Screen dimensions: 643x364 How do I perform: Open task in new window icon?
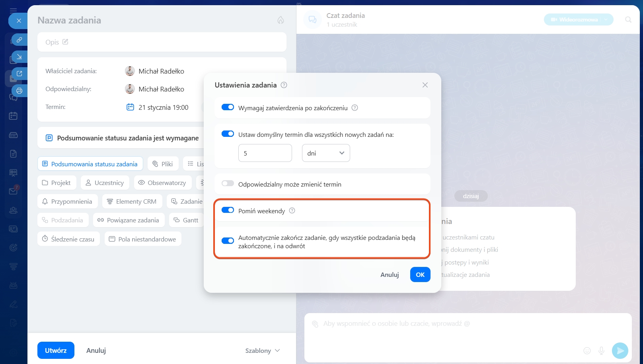pyautogui.click(x=19, y=74)
